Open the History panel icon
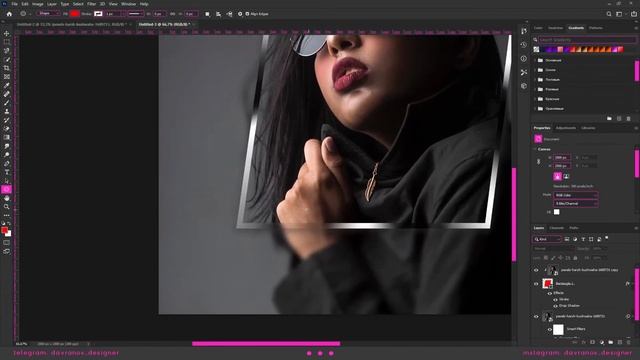 [x=524, y=45]
